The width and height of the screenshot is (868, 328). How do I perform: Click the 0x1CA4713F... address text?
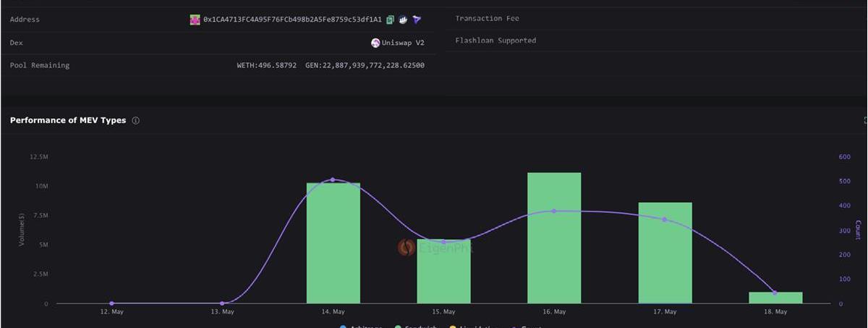292,20
